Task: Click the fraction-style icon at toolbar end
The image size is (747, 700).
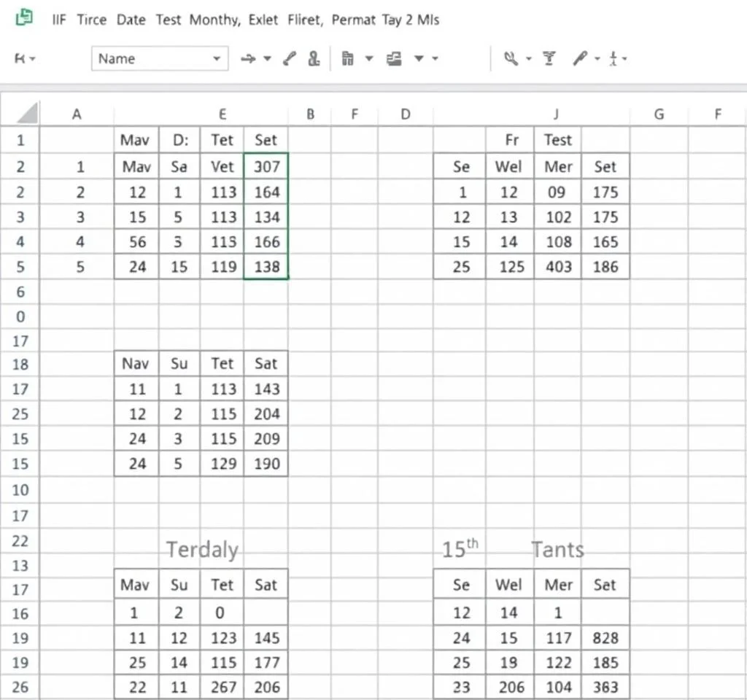Action: coord(614,59)
